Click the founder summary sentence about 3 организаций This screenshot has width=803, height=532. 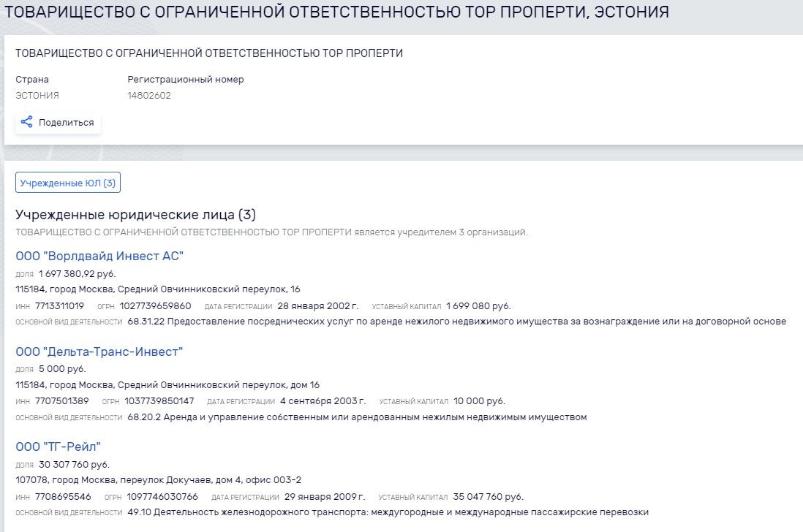click(271, 232)
